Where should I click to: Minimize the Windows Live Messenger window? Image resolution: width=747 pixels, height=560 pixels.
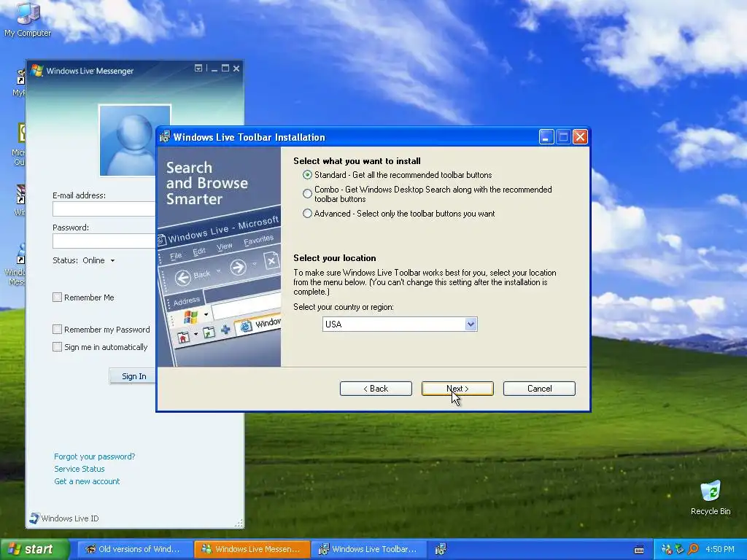tap(214, 69)
